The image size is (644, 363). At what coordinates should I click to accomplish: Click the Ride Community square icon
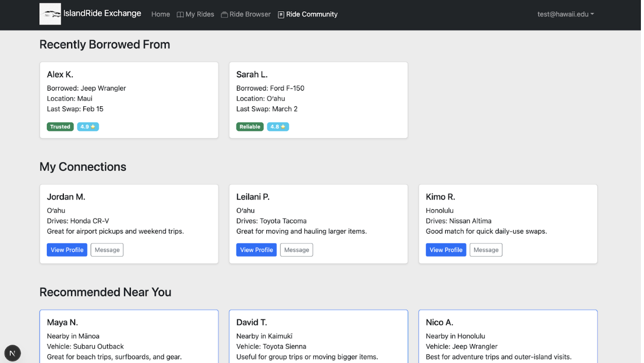coord(280,14)
